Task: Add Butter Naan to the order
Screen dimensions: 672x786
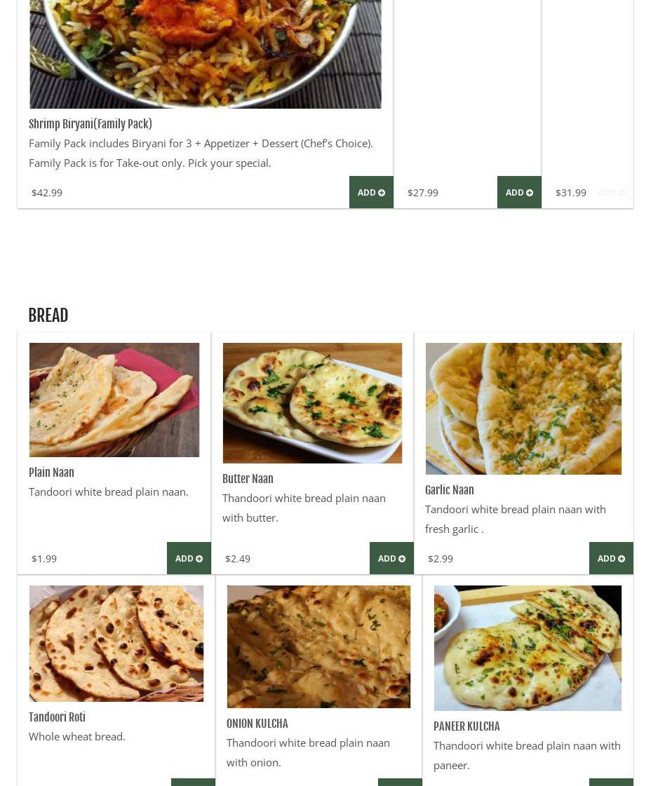Action: (391, 558)
